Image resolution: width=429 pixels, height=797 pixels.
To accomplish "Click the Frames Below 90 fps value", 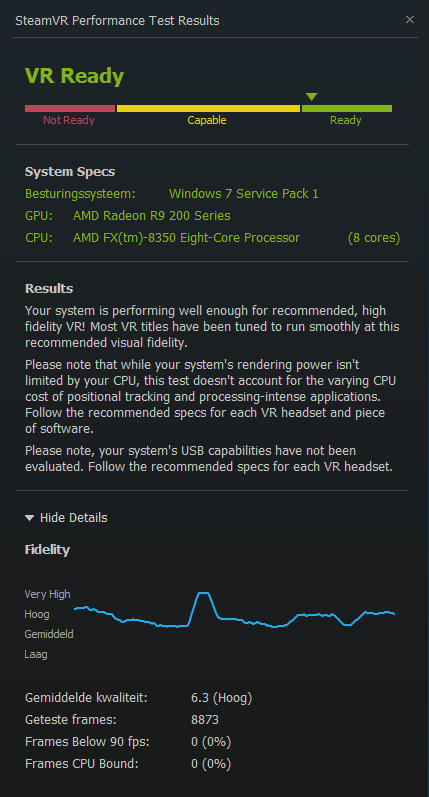I will click(211, 742).
